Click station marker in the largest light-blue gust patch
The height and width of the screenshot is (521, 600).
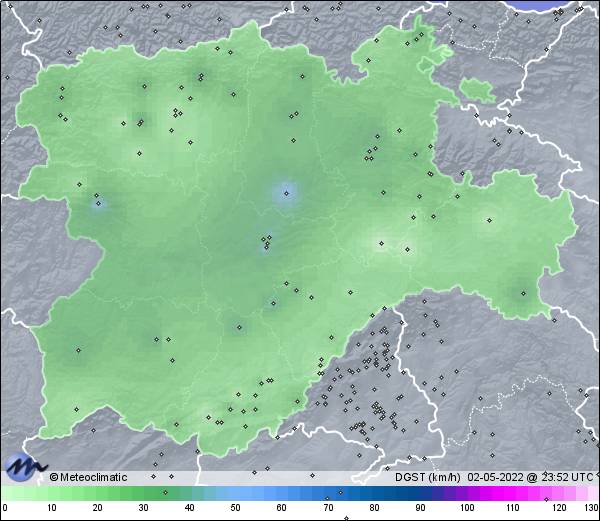click(x=286, y=194)
